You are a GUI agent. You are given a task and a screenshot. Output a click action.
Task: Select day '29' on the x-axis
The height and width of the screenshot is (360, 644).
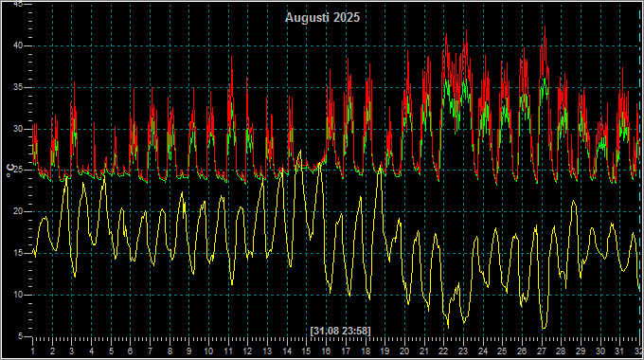click(581, 351)
